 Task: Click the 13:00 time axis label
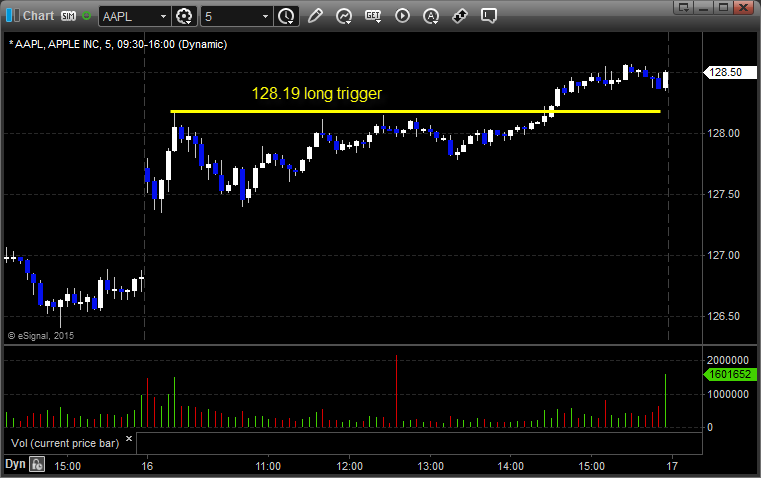430,466
